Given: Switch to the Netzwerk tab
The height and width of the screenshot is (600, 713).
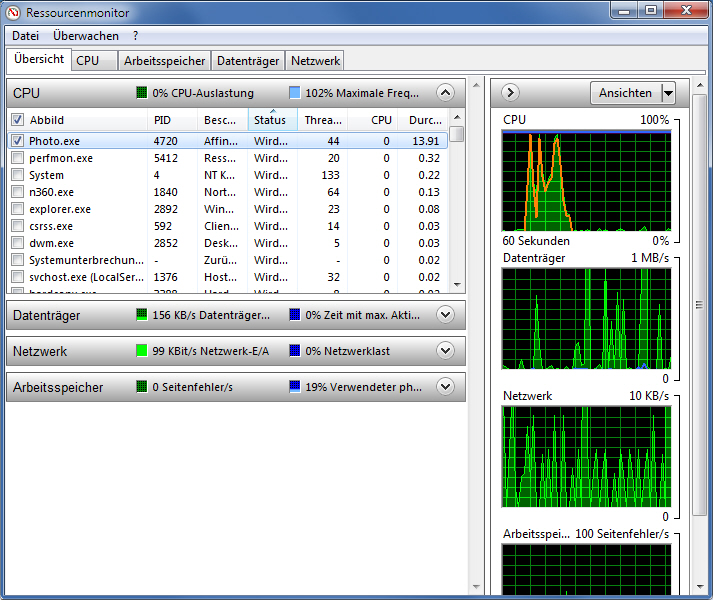Looking at the screenshot, I should [315, 61].
